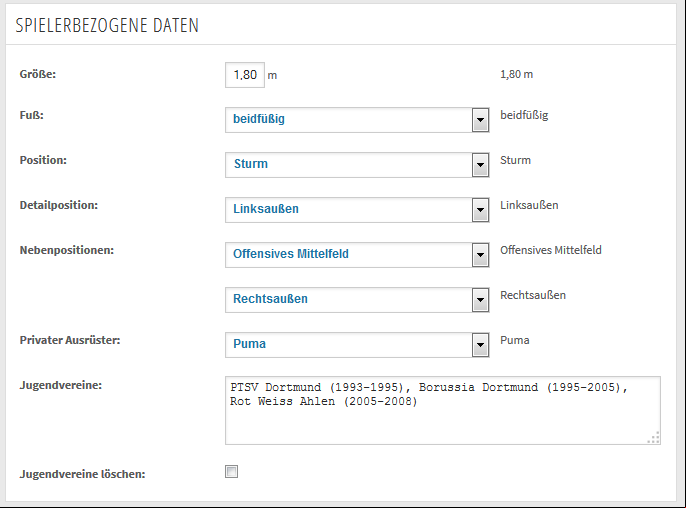Viewport: 686px width, 508px height.
Task: Click the Nebenpositionen: field label
Action: 66,250
